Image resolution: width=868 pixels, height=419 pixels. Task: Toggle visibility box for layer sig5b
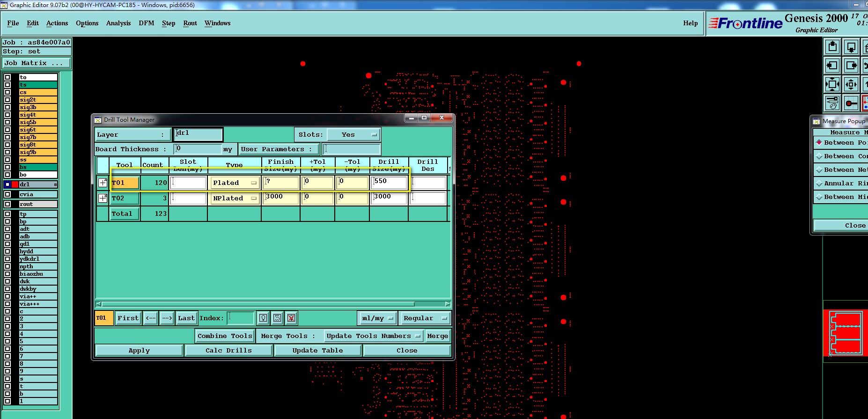pos(7,122)
